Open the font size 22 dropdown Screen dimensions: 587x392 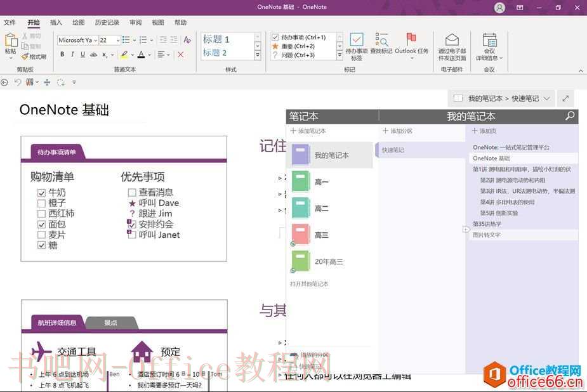(118, 40)
